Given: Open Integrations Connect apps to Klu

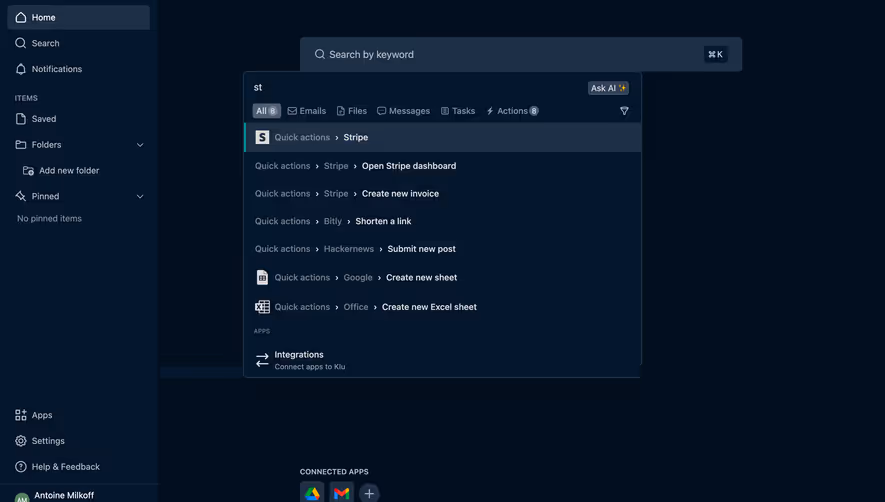Looking at the screenshot, I should 442,360.
